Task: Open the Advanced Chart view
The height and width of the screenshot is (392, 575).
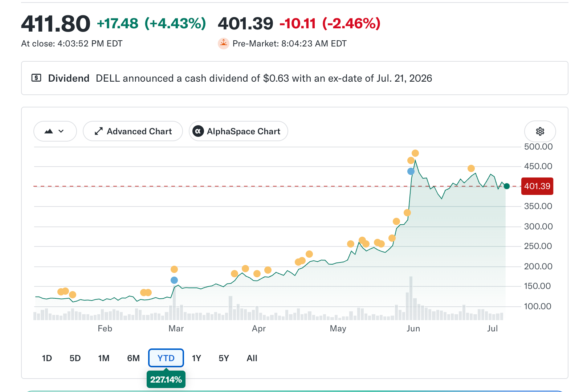Action: (133, 131)
